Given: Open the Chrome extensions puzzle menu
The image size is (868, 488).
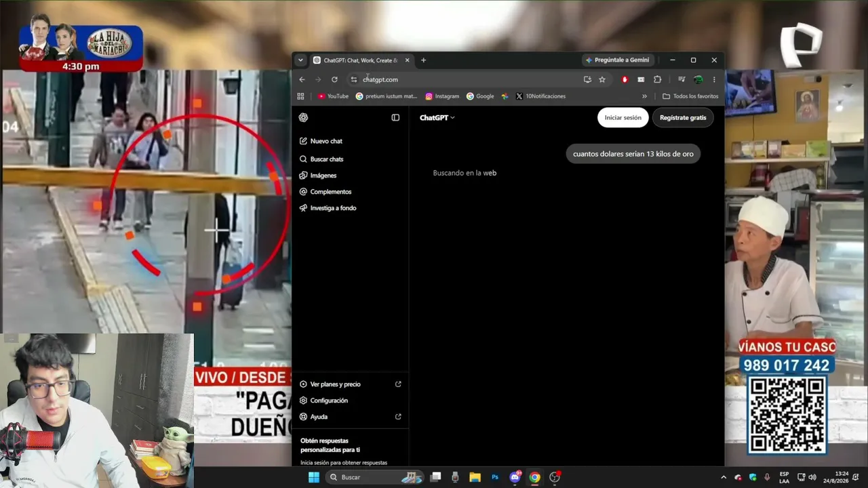Looking at the screenshot, I should pos(657,79).
